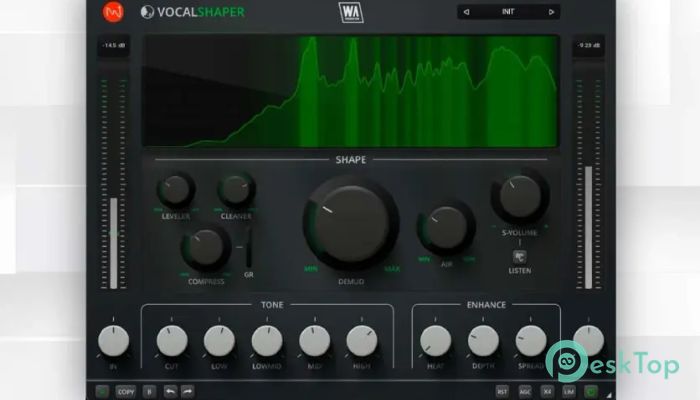Screen dimensions: 700x400
Task: Click the VocalShaper title logo
Action: (193, 12)
